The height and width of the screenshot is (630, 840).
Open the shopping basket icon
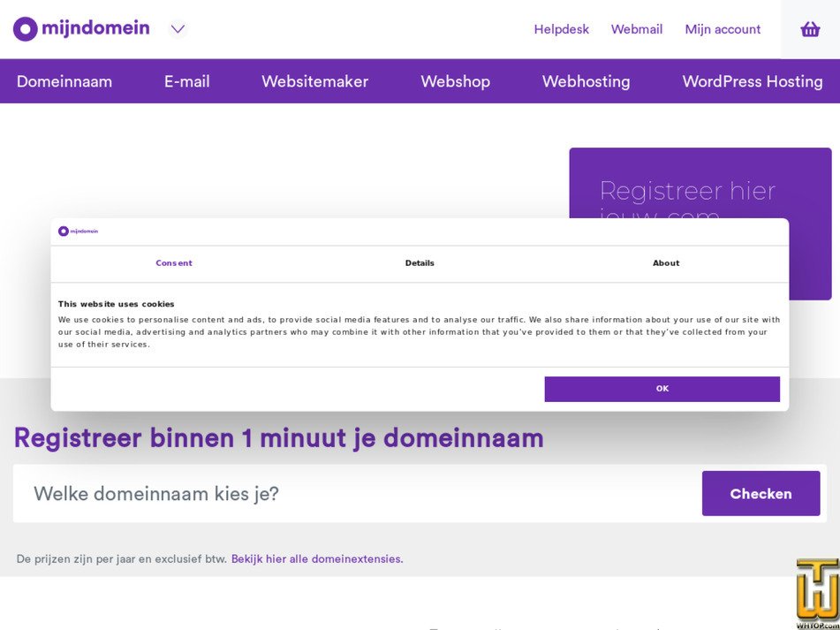[x=810, y=29]
